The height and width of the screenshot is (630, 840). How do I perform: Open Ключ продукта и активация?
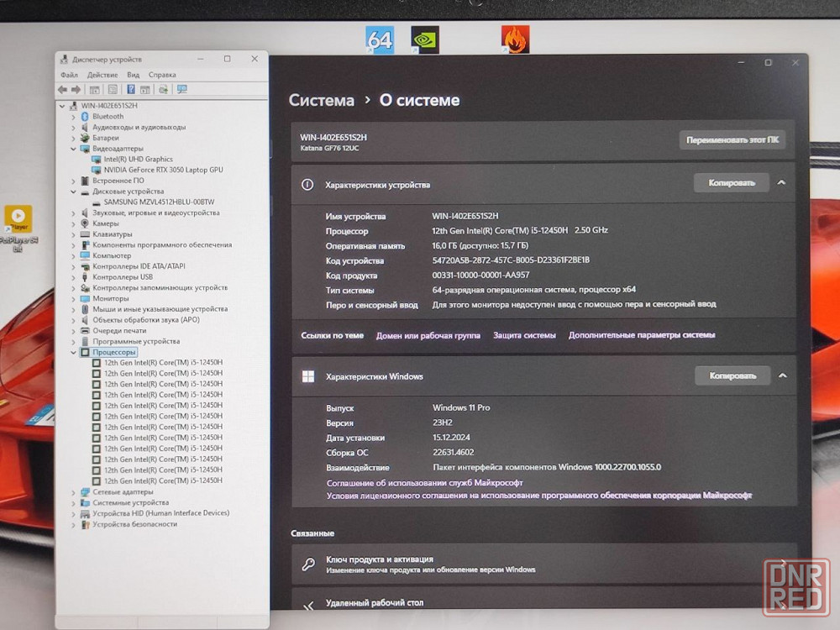tap(544, 564)
